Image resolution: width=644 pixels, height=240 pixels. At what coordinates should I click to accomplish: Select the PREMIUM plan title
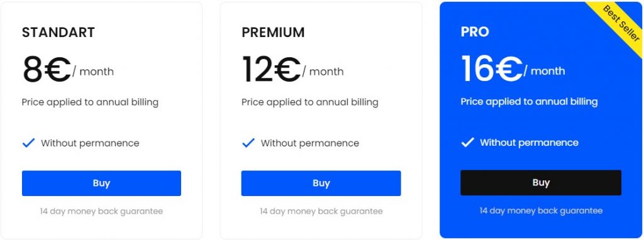[273, 33]
